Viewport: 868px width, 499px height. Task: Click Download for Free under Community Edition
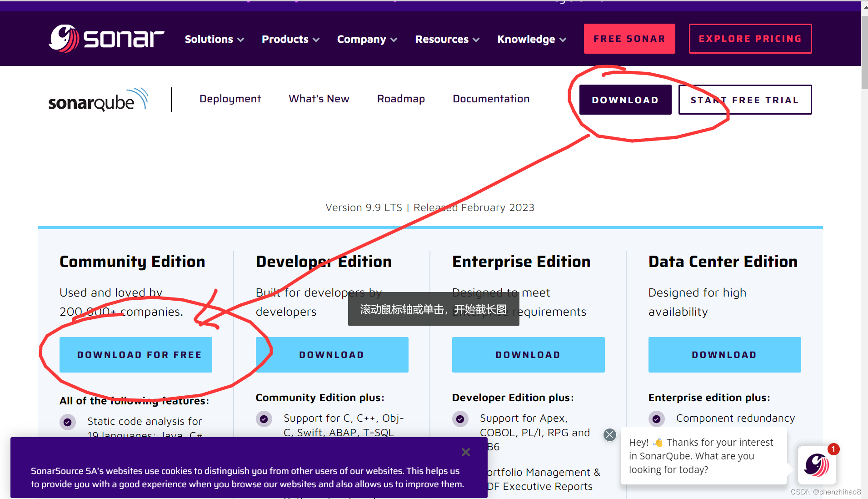tap(135, 354)
